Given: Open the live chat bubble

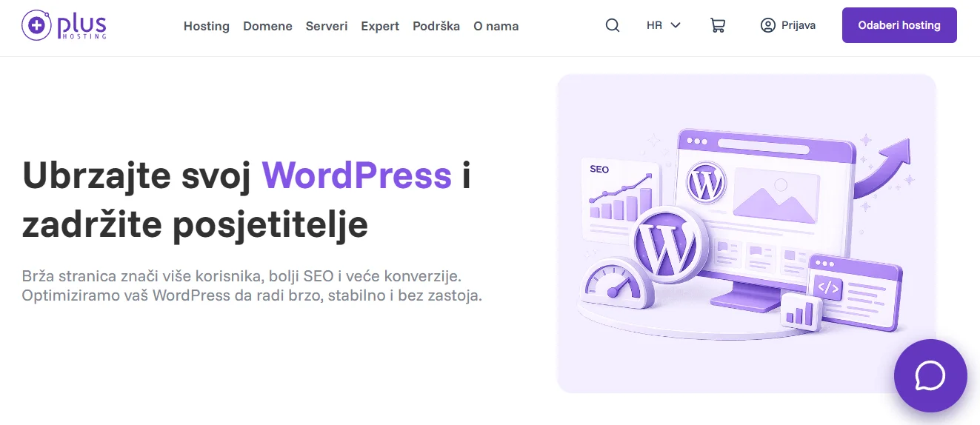Looking at the screenshot, I should [930, 375].
